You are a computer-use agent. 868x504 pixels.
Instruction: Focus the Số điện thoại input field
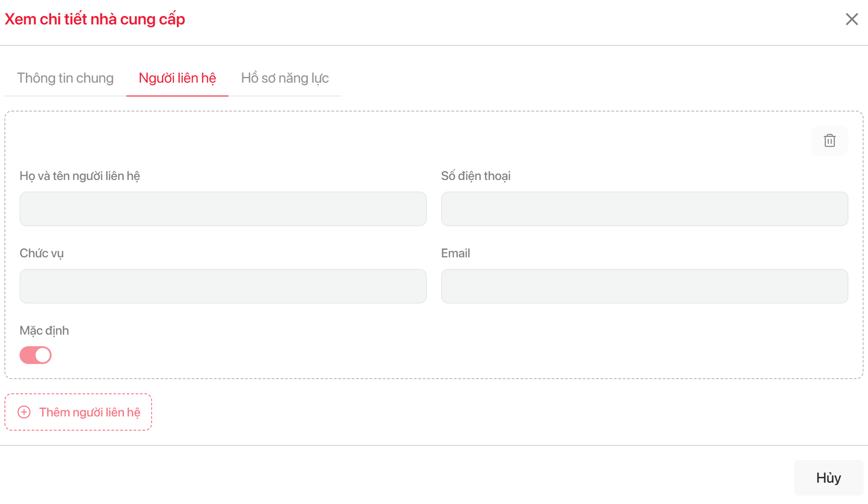(644, 209)
